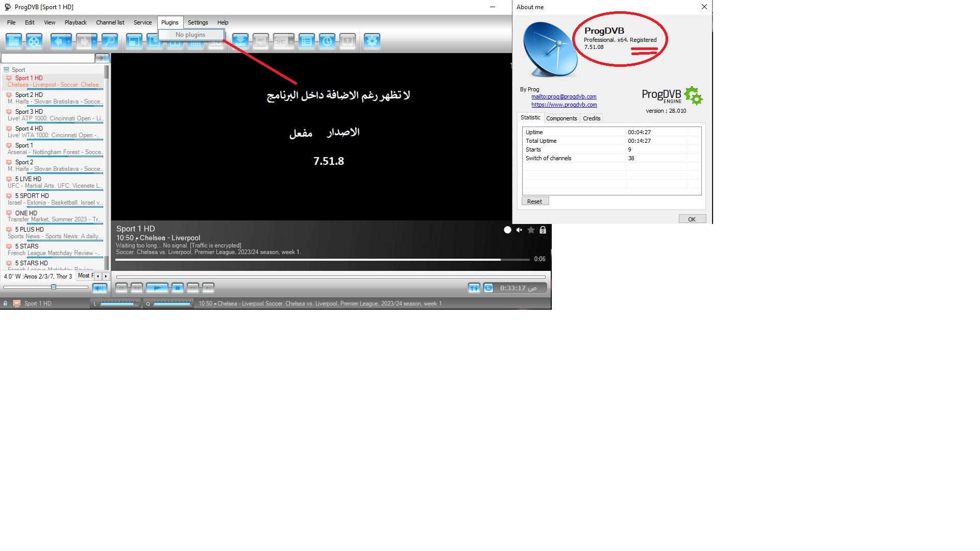Click the skip-to-start playback button
Image resolution: width=980 pixels, height=551 pixels.
[121, 288]
